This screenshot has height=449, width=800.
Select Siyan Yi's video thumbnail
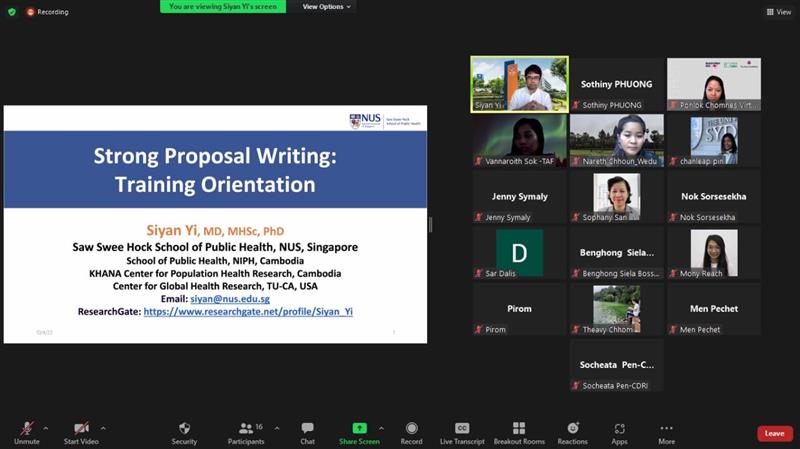(x=519, y=84)
